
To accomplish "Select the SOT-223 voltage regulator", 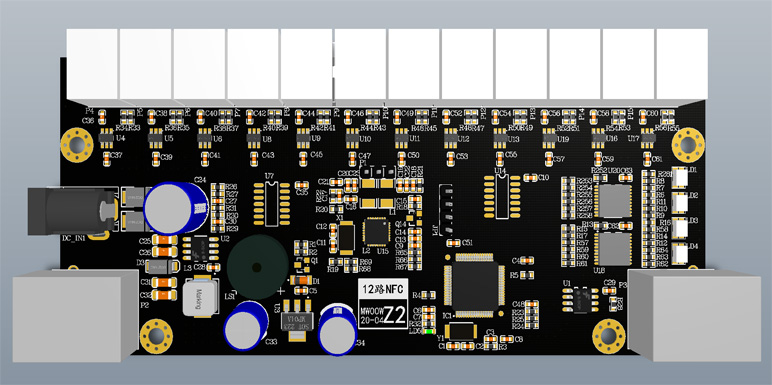I will coord(297,321).
